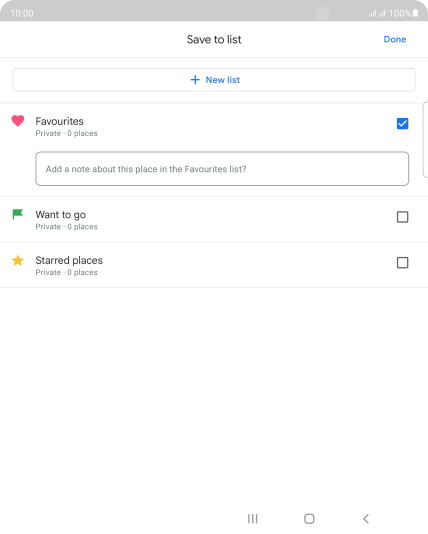
Task: Check the Starred places checkbox
Action: pyautogui.click(x=402, y=263)
